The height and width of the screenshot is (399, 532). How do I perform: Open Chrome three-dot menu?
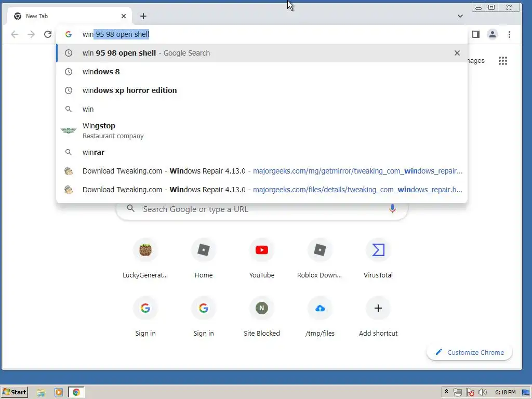509,34
